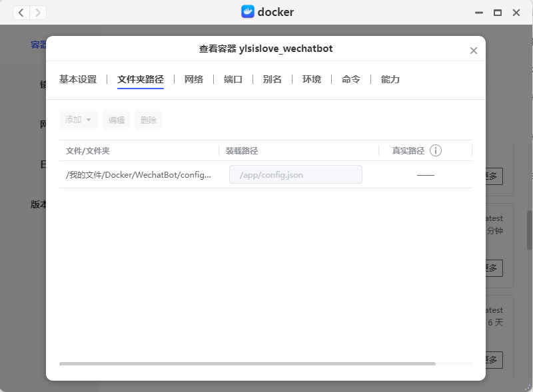Screen dimensions: 533x392
Task: Click the Docker whale logo in title bar
Action: [x=248, y=12]
